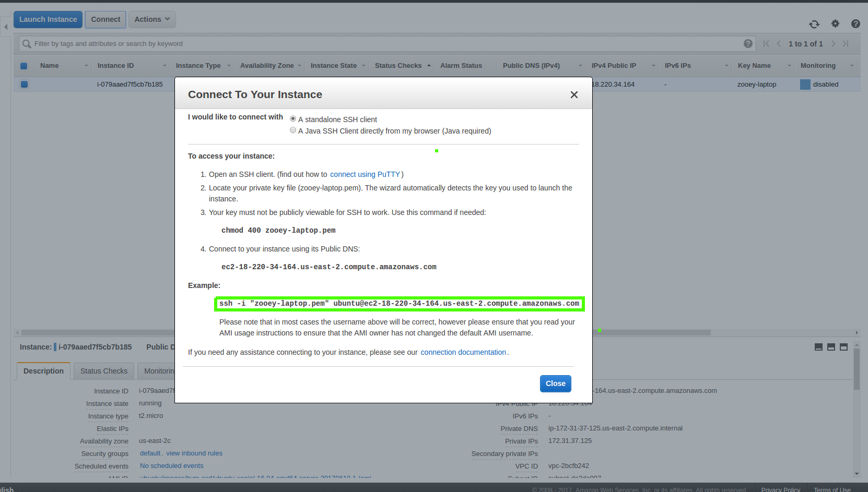
Task: Switch to the Monitoring tab
Action: [x=161, y=370]
